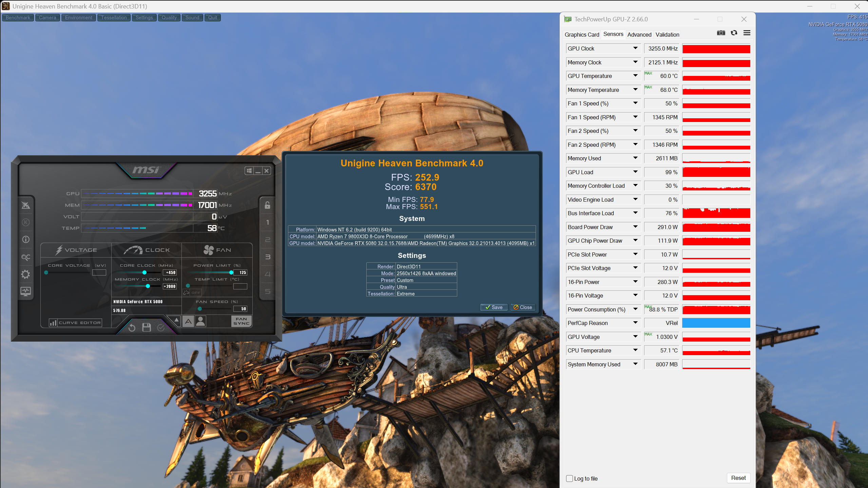Apply Afterburner settings with checkmark icon
The width and height of the screenshot is (868, 488).
click(161, 327)
